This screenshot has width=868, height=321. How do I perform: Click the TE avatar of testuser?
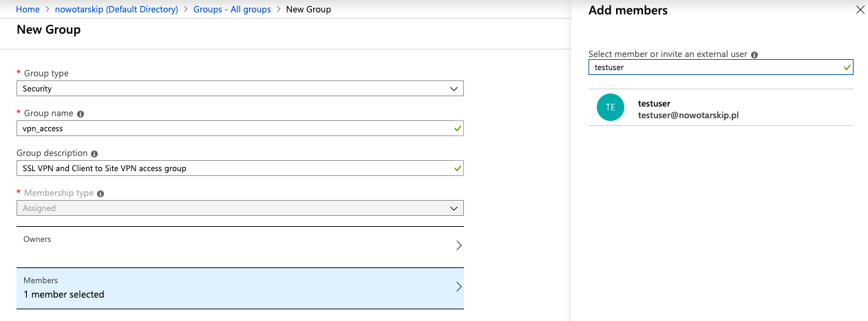pos(610,107)
